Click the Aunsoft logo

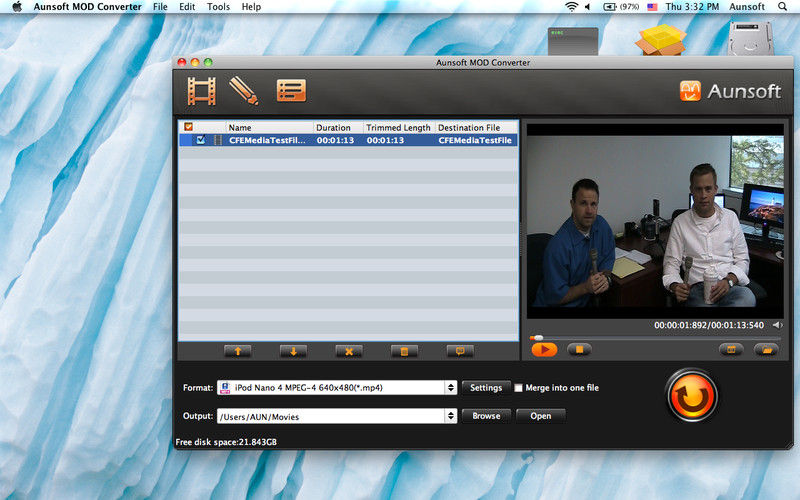[730, 91]
